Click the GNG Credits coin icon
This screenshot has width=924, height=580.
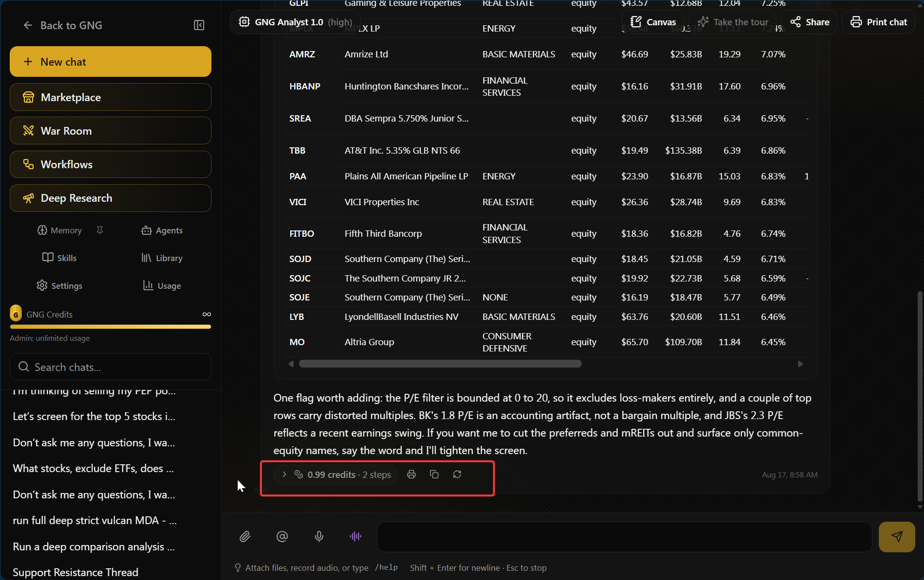coord(16,314)
